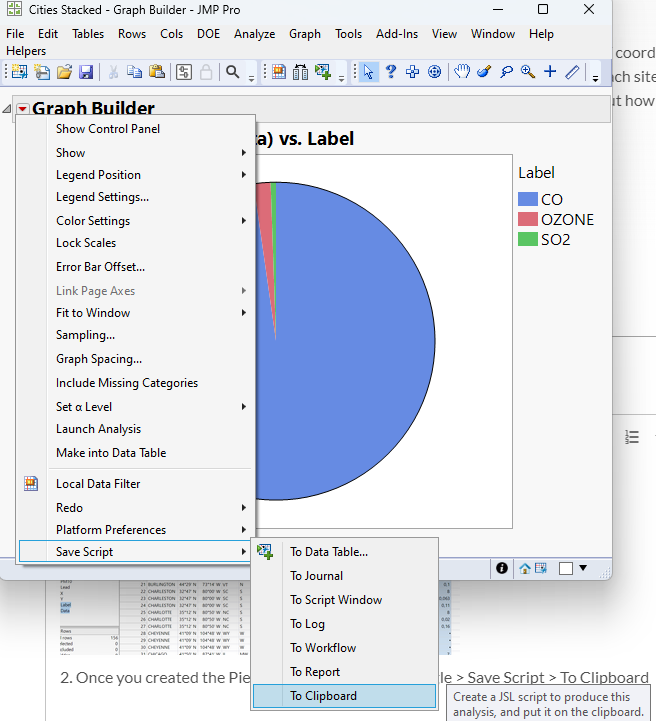Screen dimensions: 656x721
Task: Expand the file toolbar overflow arrow
Action: (251, 79)
